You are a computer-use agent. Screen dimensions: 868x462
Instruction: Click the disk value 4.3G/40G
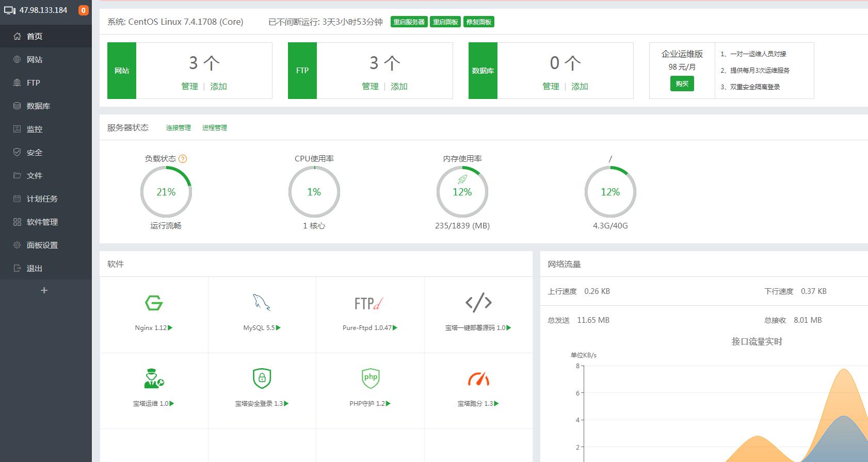[x=610, y=226]
